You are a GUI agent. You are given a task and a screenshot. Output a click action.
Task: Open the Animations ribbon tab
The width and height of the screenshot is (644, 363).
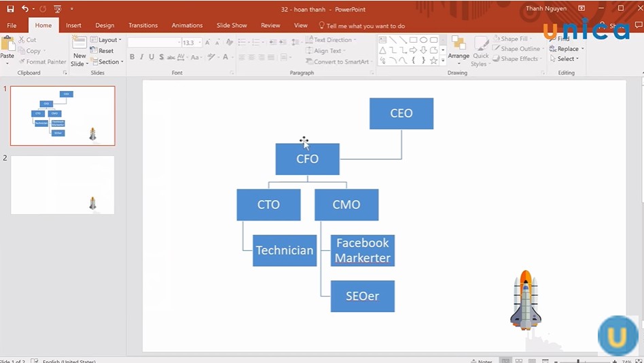187,26
